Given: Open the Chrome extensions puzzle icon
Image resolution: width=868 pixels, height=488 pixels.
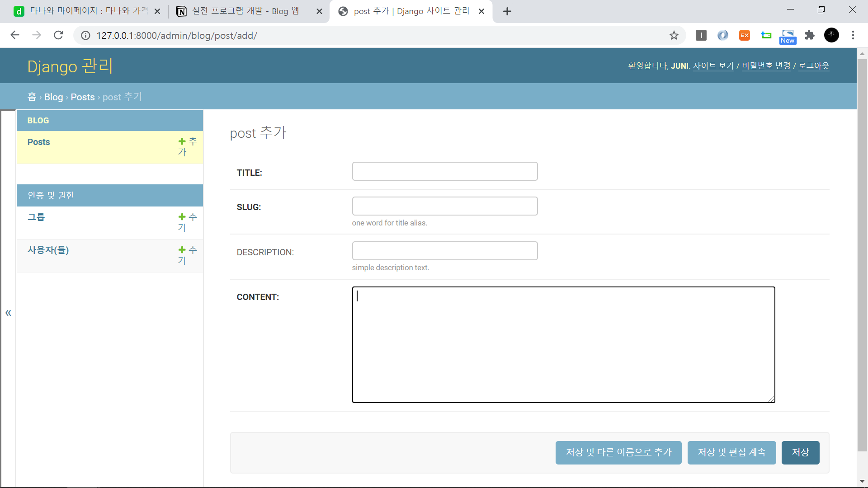Looking at the screenshot, I should click(810, 35).
